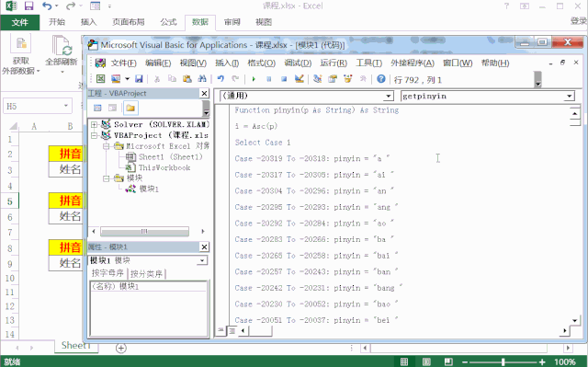Click the View Microsoft Excel toolbar icon
Screen dimensions: 588x367
tap(100, 79)
